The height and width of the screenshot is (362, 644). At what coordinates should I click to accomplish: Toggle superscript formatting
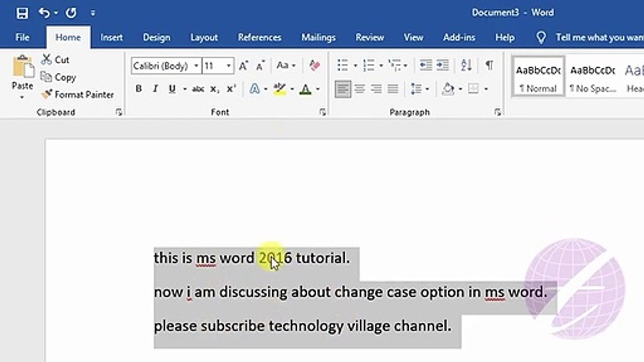point(231,89)
